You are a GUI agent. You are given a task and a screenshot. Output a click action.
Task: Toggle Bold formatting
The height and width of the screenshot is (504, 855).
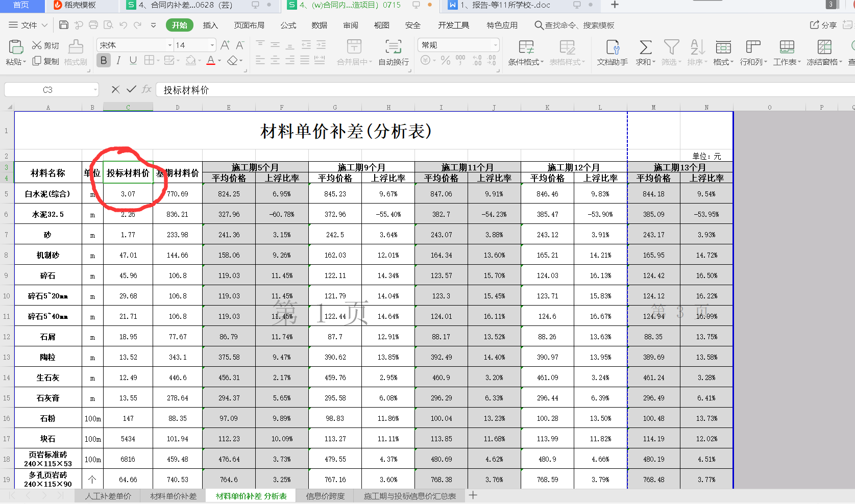pos(104,61)
